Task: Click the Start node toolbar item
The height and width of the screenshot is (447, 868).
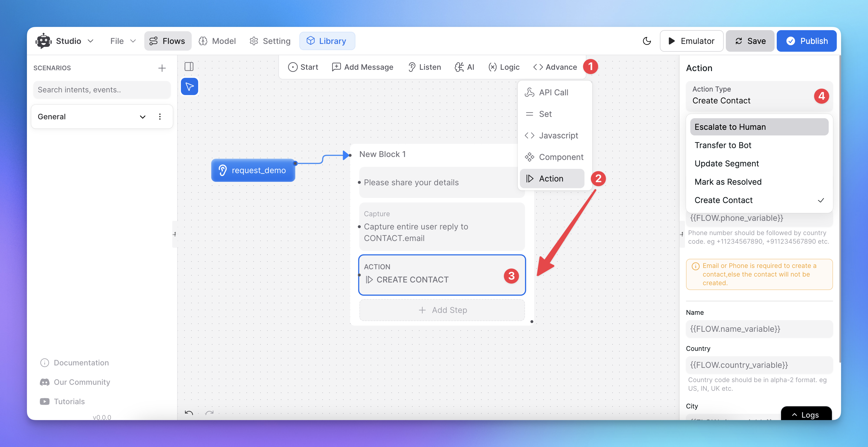Action: (x=303, y=67)
